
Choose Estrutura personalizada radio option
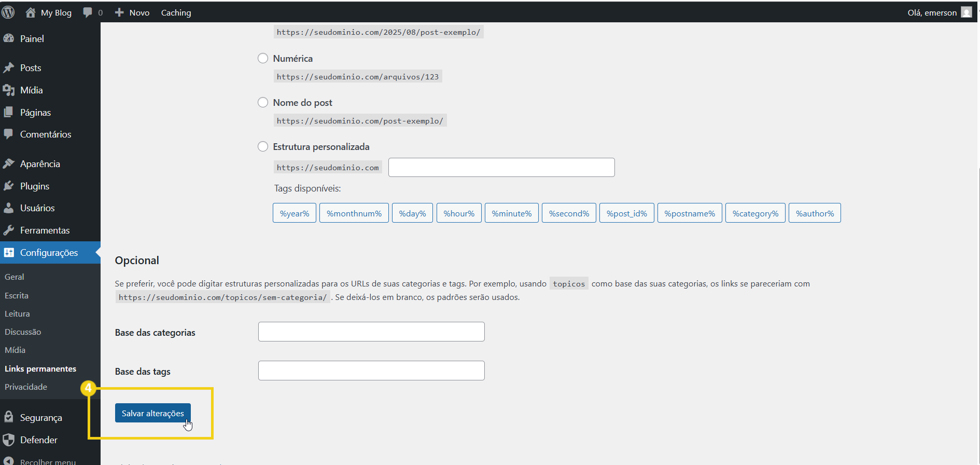point(263,147)
